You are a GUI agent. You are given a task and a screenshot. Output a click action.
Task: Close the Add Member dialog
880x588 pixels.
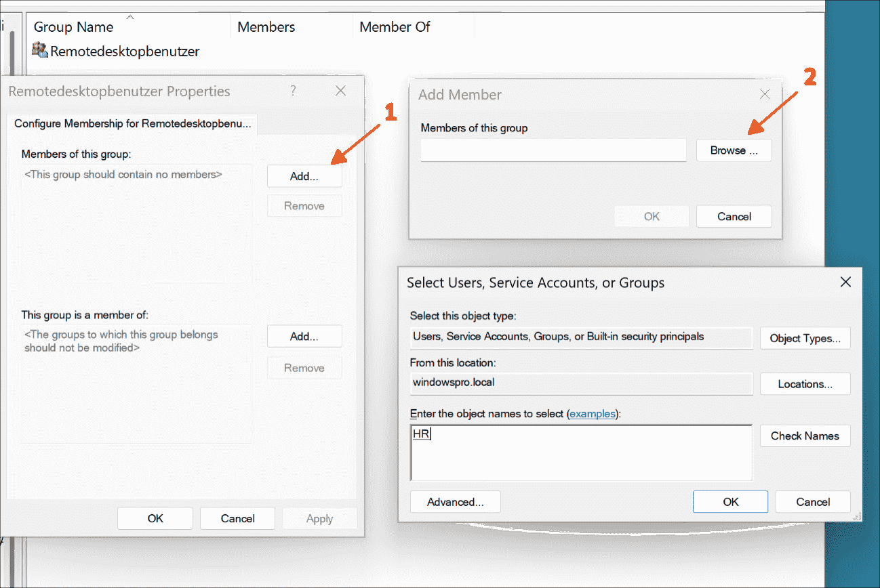coord(765,94)
